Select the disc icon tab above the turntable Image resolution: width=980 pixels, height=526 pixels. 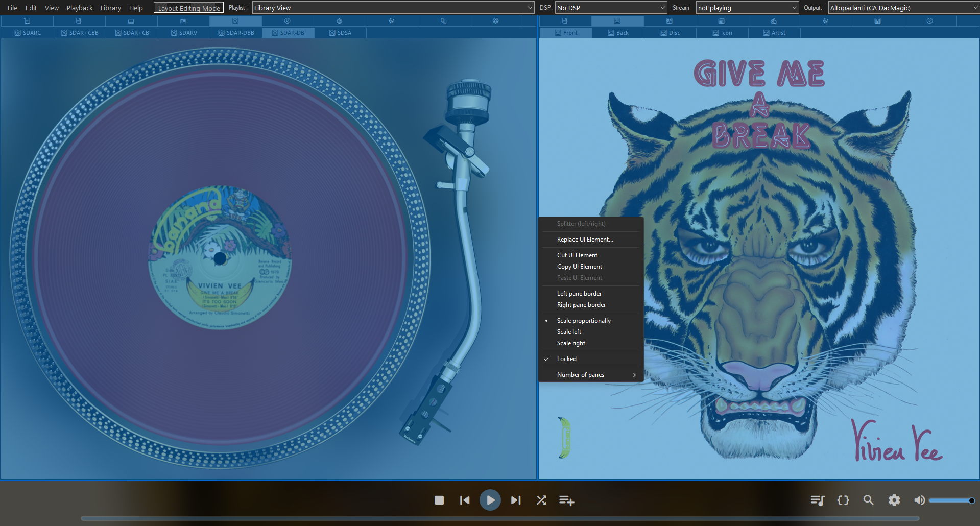coord(288,21)
